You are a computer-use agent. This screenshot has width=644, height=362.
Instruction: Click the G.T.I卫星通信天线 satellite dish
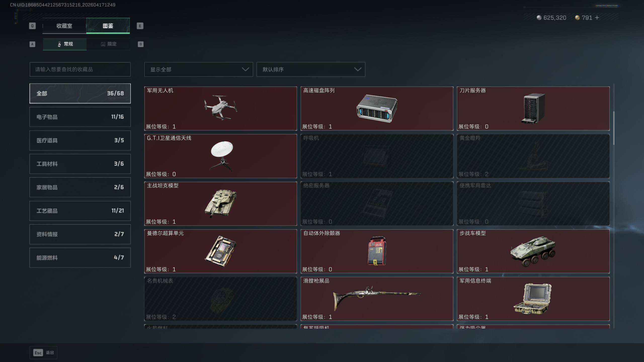(220, 156)
